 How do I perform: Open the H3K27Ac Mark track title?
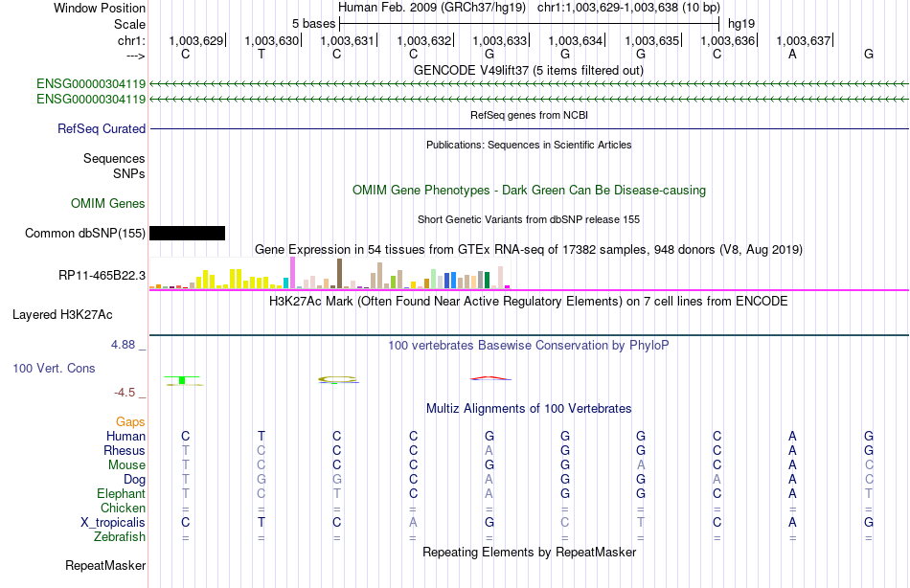click(x=529, y=302)
